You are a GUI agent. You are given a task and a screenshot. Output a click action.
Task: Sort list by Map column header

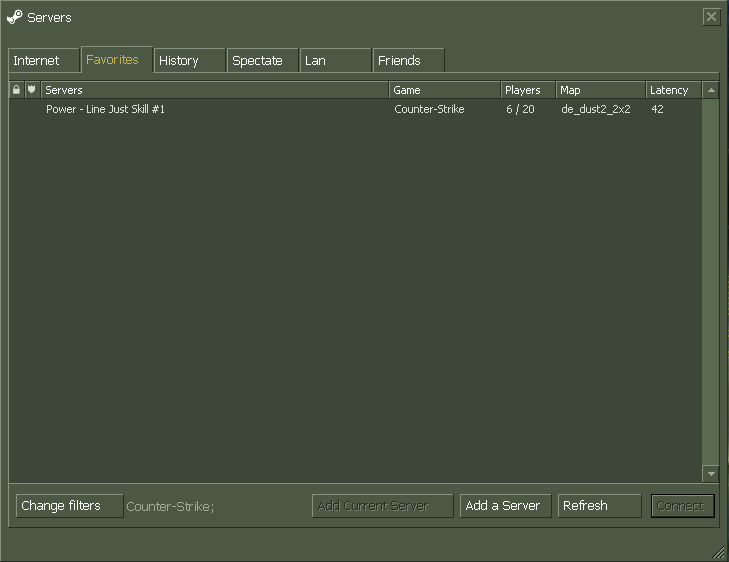tap(601, 90)
